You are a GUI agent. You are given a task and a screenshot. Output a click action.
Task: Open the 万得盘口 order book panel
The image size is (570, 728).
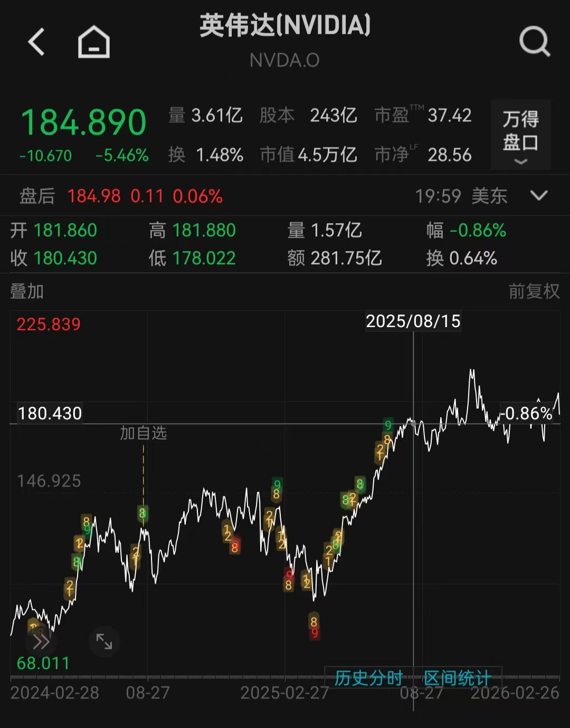520,136
